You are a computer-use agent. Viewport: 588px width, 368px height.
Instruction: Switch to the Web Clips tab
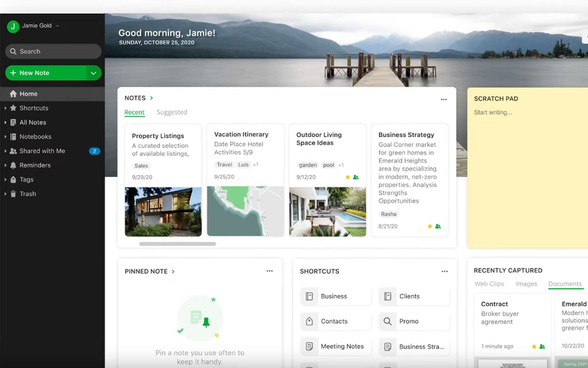(489, 283)
